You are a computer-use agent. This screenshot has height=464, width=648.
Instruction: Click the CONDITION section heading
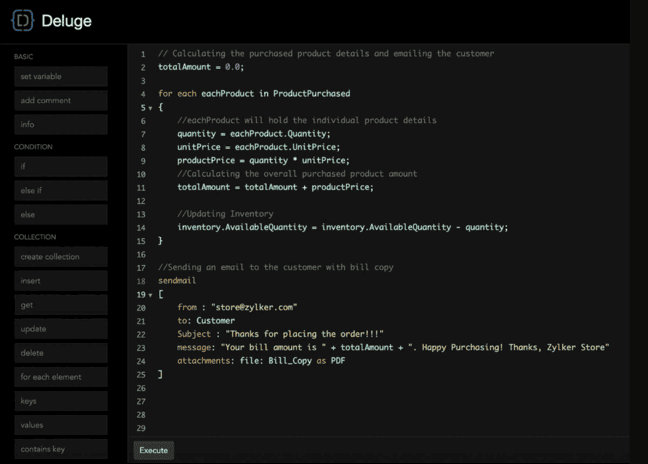click(x=33, y=147)
